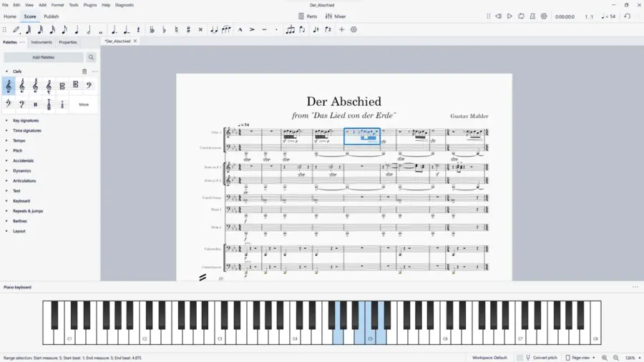The height and width of the screenshot is (362, 644).
Task: Open the Plugins menu
Action: pyautogui.click(x=90, y=5)
